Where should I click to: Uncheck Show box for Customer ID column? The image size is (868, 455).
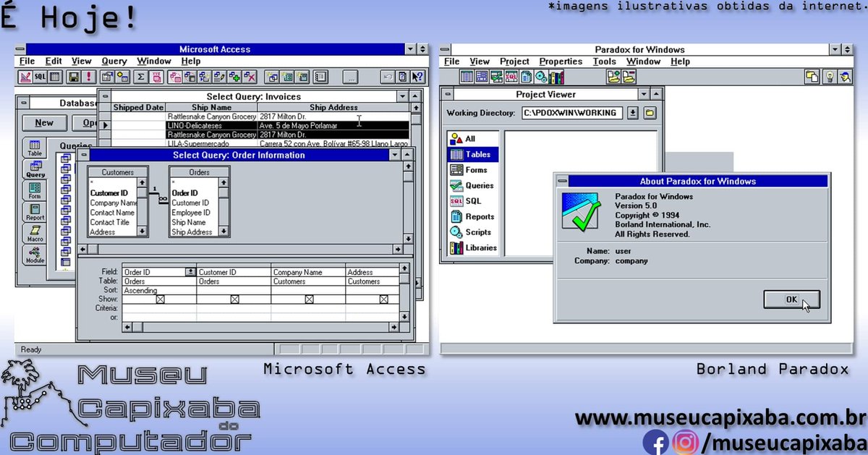234,299
